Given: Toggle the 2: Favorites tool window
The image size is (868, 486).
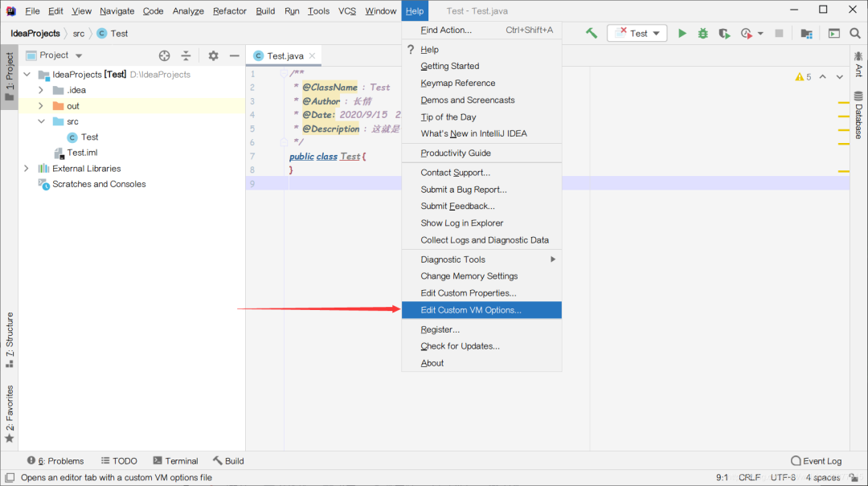Looking at the screenshot, I should 10,414.
